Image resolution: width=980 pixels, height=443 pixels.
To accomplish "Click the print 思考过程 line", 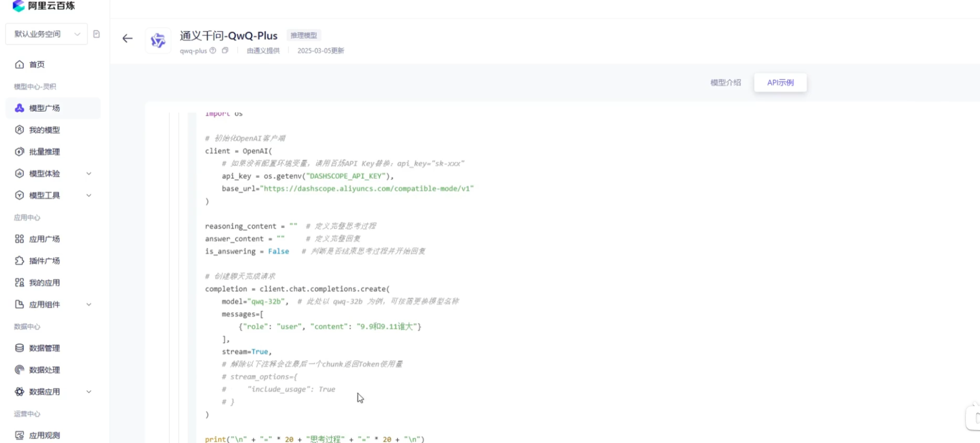I will point(315,439).
